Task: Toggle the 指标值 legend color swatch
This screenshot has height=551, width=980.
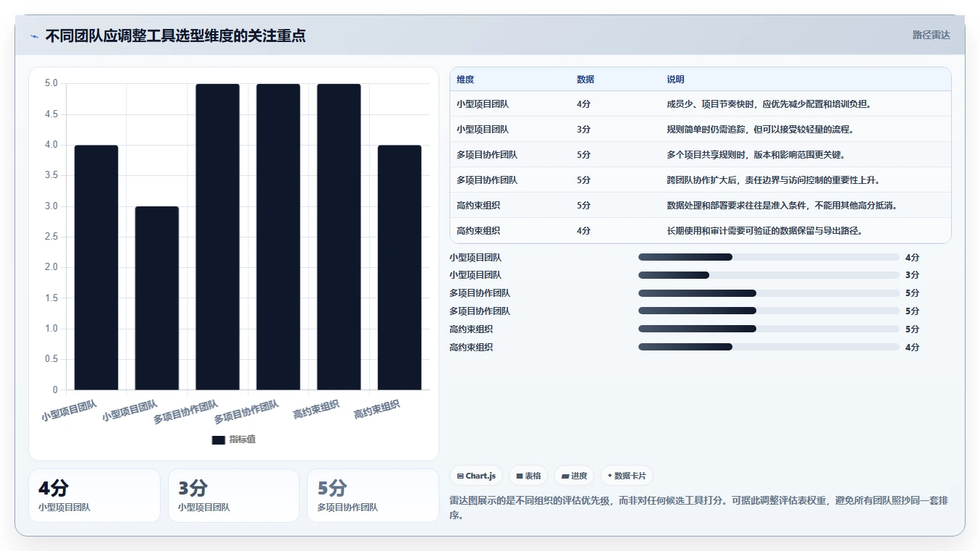Action: [219, 439]
